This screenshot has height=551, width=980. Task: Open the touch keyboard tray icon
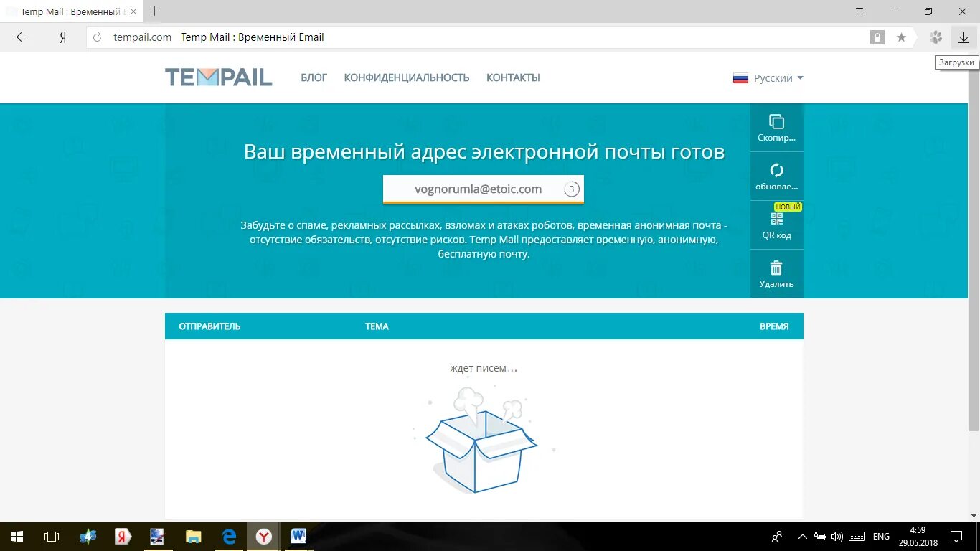pos(857,537)
